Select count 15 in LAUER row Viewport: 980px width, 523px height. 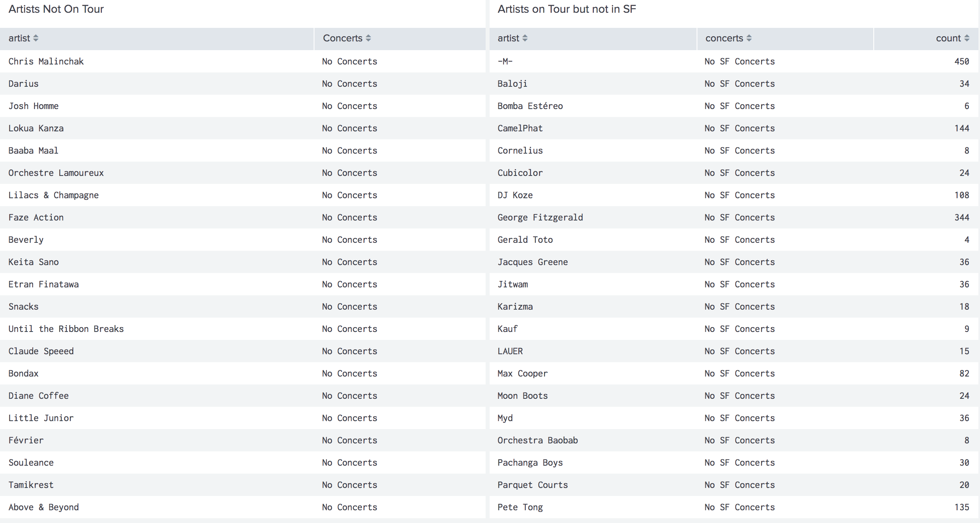click(x=964, y=351)
